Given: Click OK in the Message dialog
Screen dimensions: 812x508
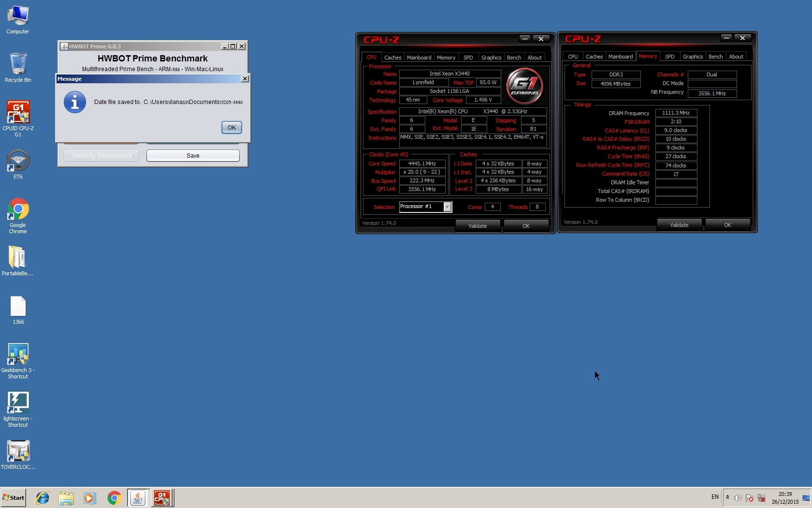Looking at the screenshot, I should click(x=232, y=127).
